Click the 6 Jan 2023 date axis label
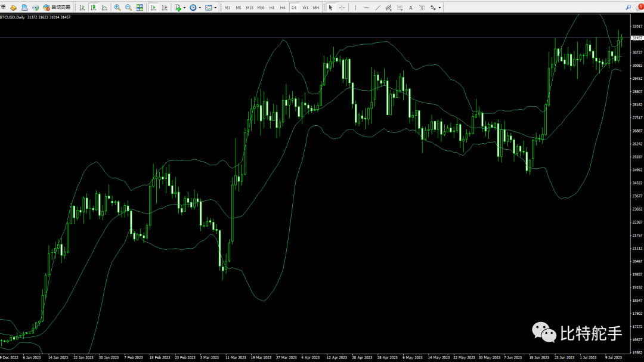This screenshot has width=644, height=362. click(x=32, y=357)
